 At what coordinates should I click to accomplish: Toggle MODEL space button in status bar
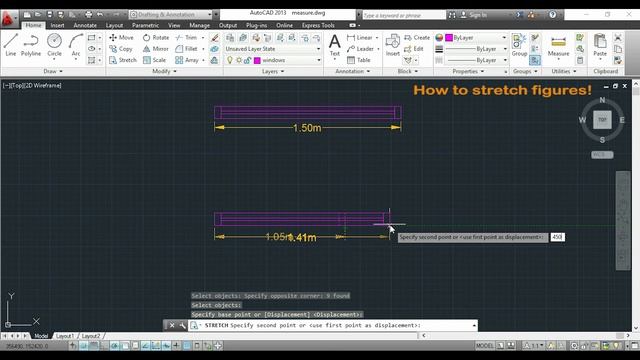tap(484, 346)
